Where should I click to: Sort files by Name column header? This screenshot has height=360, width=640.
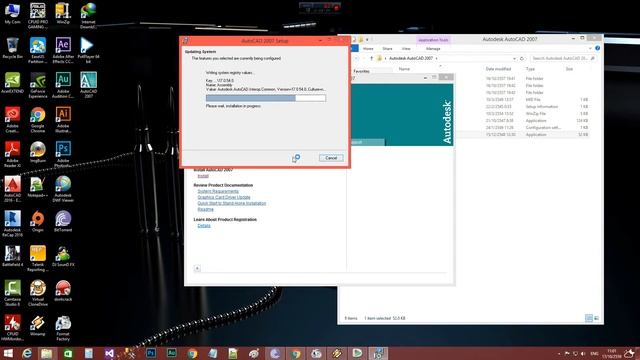404,69
